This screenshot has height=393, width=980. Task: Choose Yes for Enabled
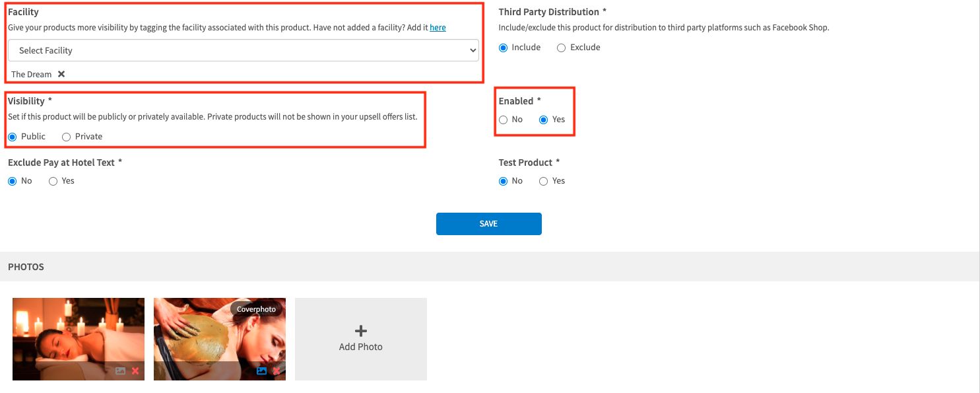click(x=544, y=120)
